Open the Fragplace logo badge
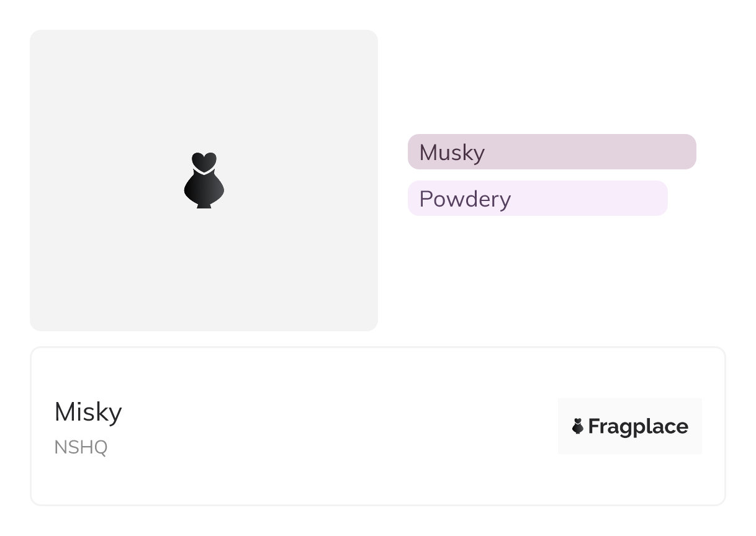The image size is (756, 536). (x=629, y=426)
